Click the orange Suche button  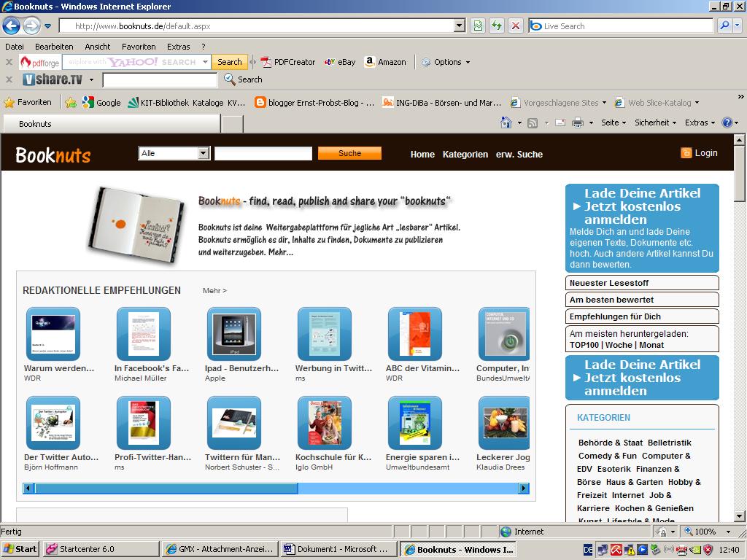(349, 153)
